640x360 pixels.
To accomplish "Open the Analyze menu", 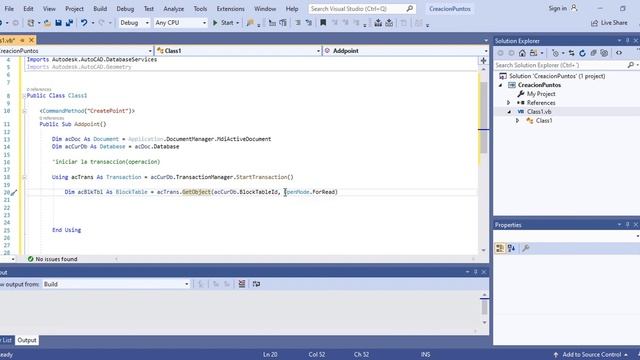I will click(173, 9).
